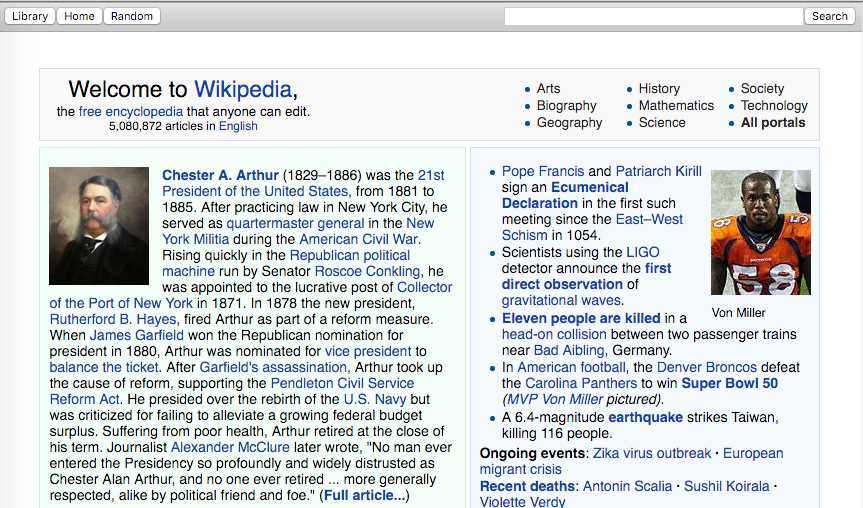Click the Library button
Viewport: 863px width, 508px height.
point(30,16)
